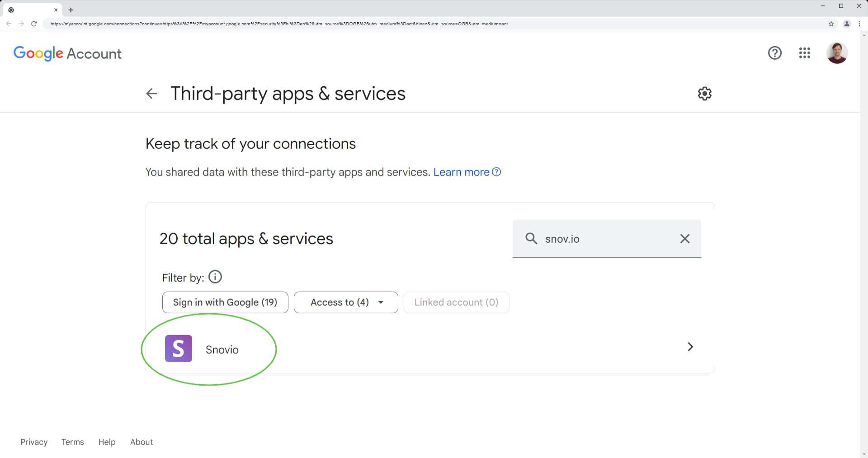Viewport: 868px width, 458px height.
Task: Expand the Access to (4) dropdown
Action: click(346, 302)
